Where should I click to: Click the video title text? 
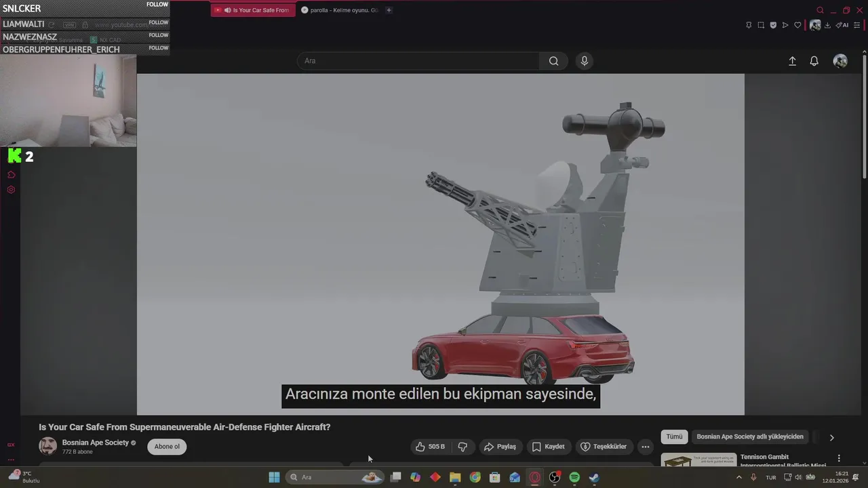click(184, 427)
